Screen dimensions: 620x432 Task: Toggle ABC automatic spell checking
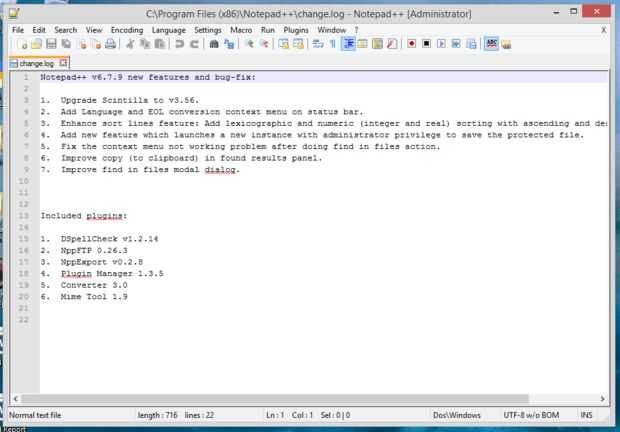(491, 44)
